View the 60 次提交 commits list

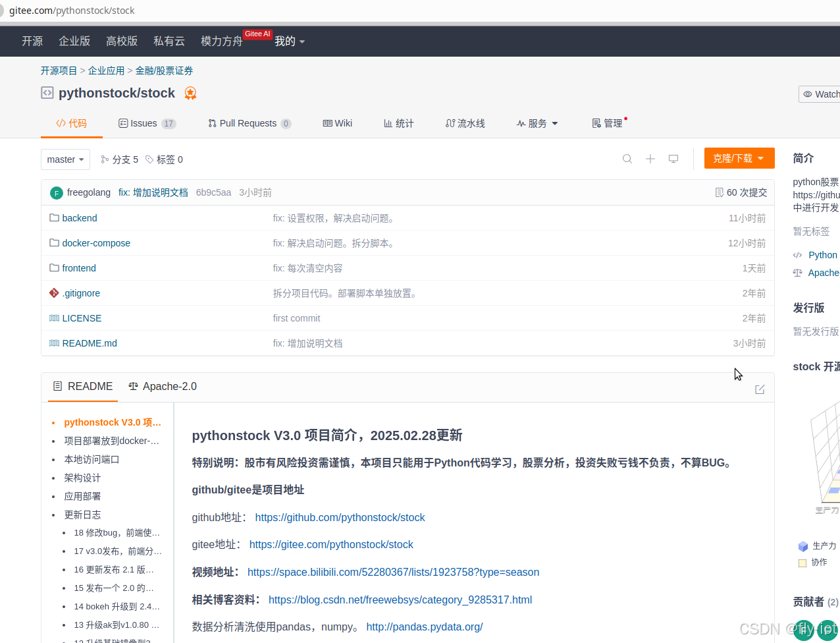(x=741, y=192)
